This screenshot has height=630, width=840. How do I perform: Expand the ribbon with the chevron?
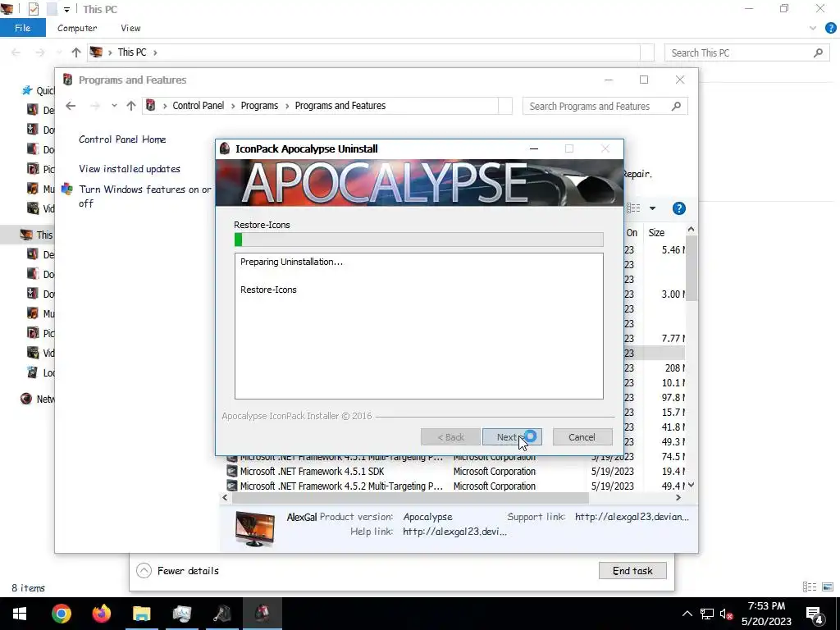tap(813, 29)
